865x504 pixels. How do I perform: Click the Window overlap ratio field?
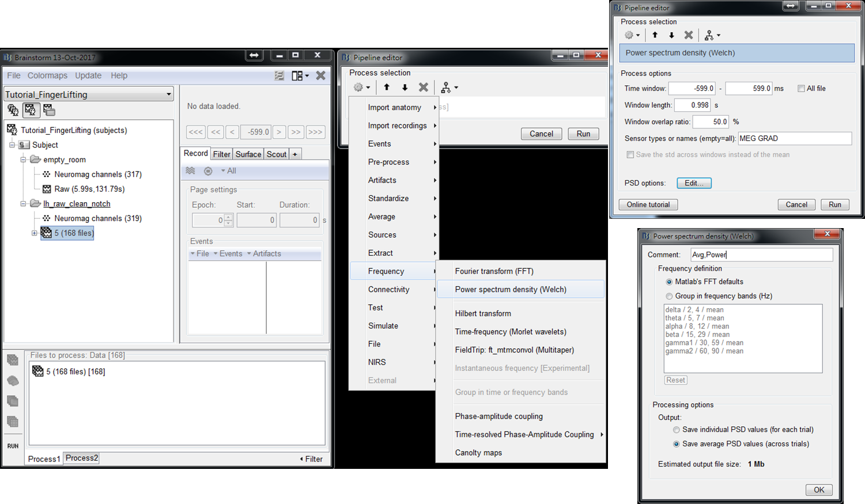[x=711, y=122]
